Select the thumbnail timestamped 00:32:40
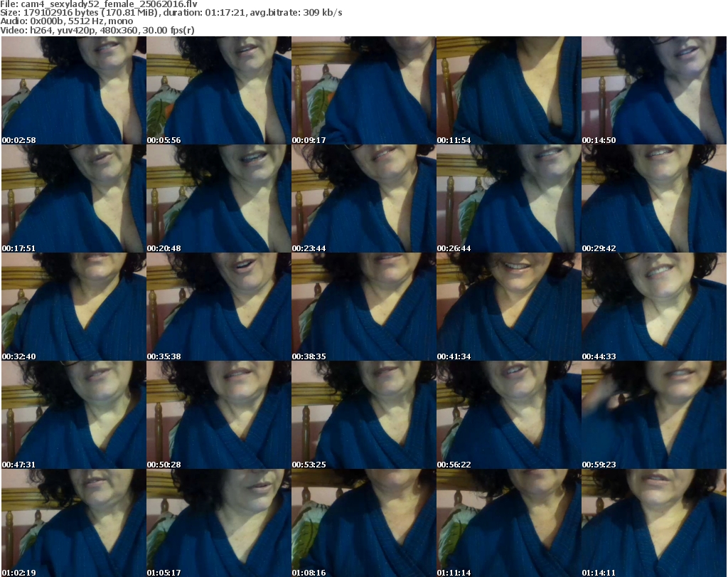Image resolution: width=728 pixels, height=577 pixels. coord(74,307)
